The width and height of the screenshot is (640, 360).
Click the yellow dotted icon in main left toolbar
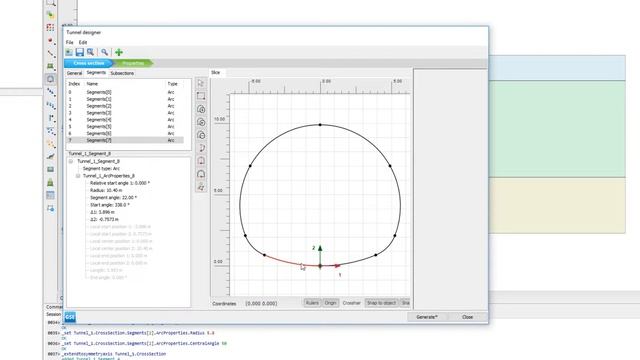pos(50,144)
